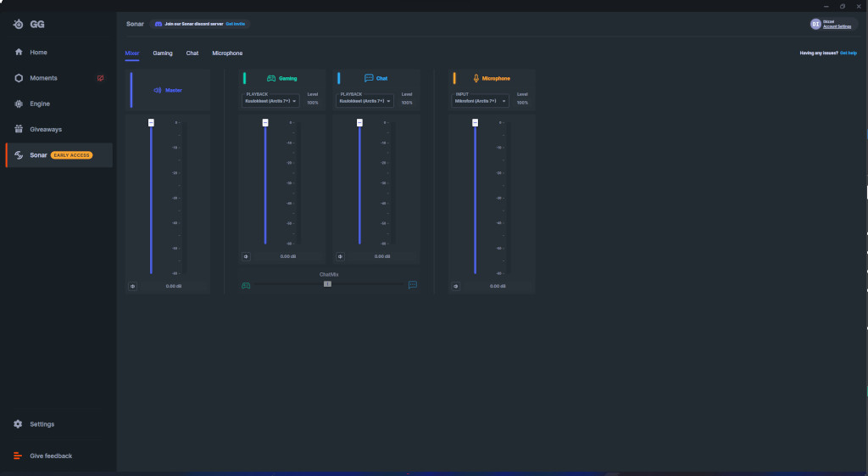Screen dimensions: 868x476
Task: Mute the Chat channel
Action: pyautogui.click(x=341, y=256)
